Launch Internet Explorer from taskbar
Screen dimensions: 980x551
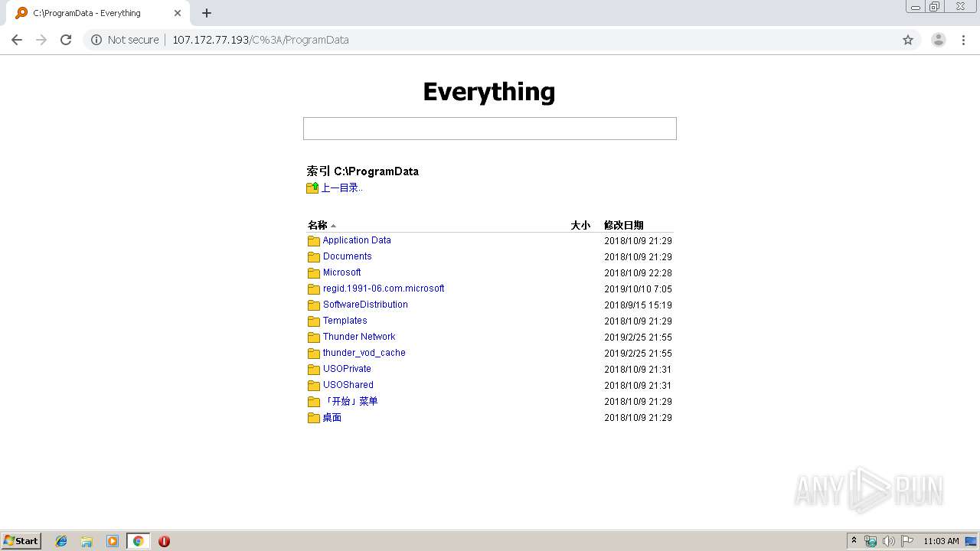tap(61, 541)
